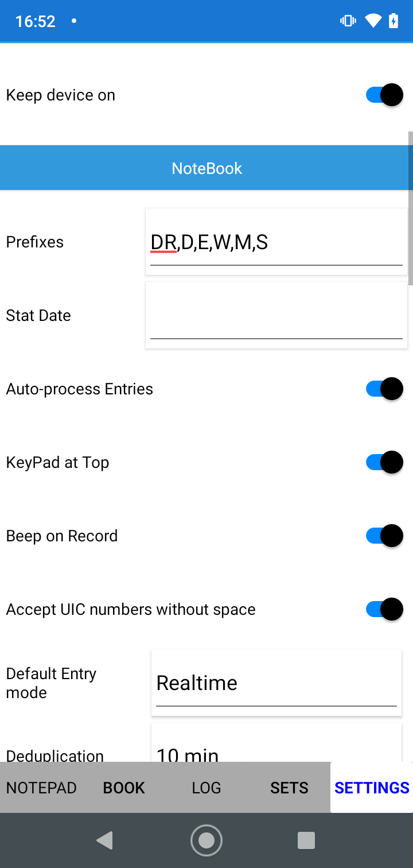
Task: Toggle Accept UIC numbers without space
Action: coord(384,609)
